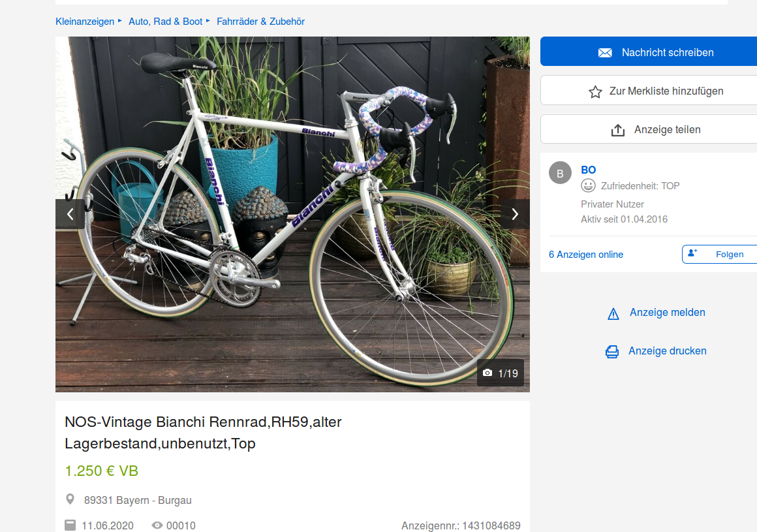
Task: View the seller's 6 Anzeigen online
Action: click(586, 255)
